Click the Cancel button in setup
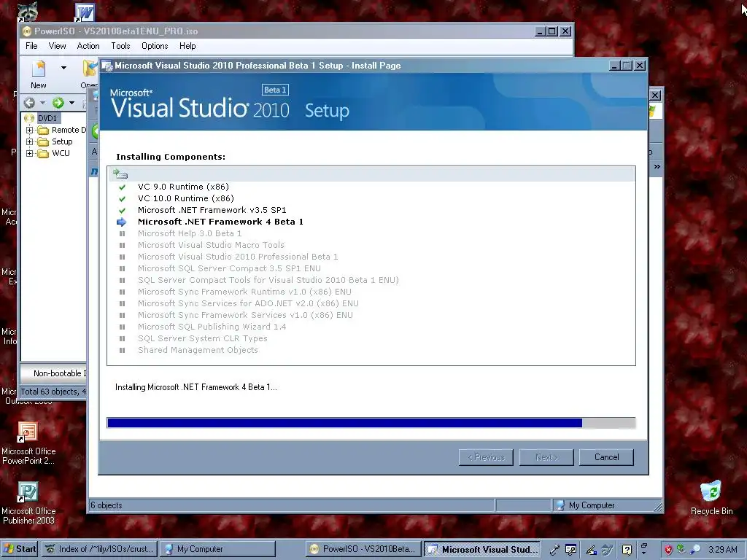Screen dimensions: 747x560 (606, 457)
